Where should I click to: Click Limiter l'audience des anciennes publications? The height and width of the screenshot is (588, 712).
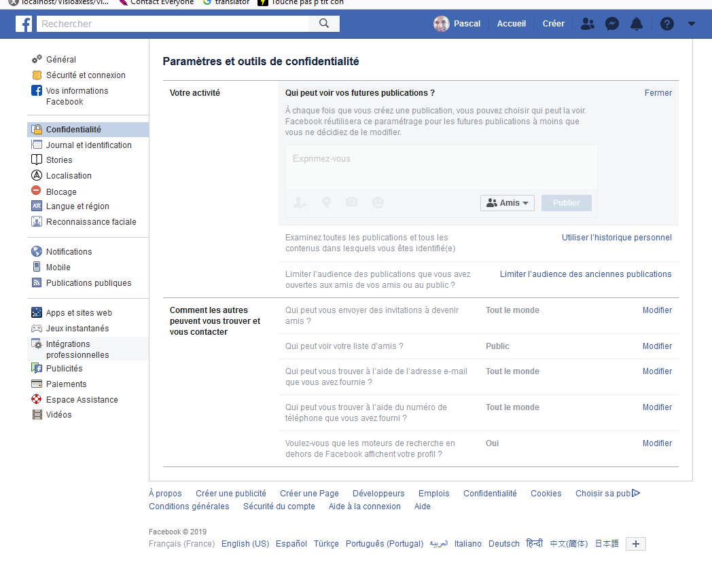tap(586, 274)
